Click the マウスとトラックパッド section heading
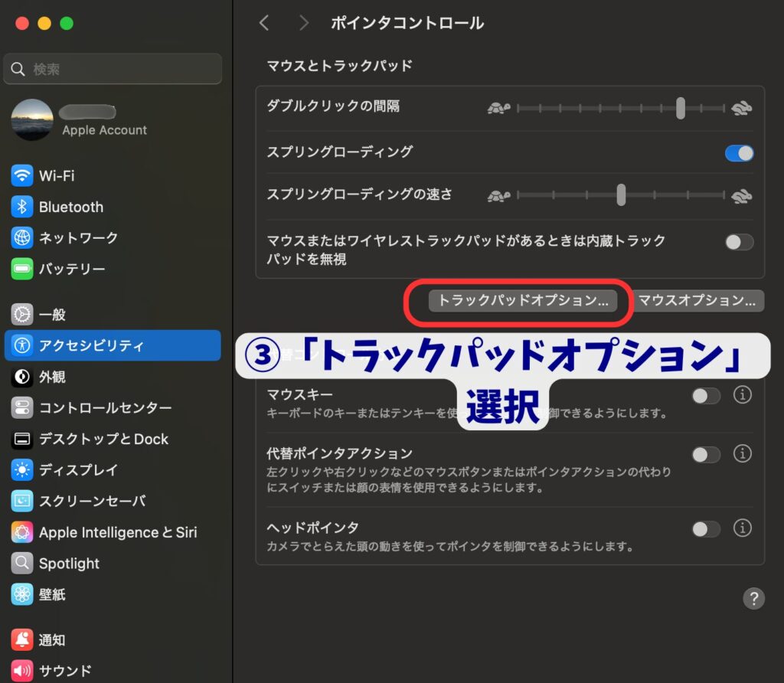This screenshot has width=784, height=683. (339, 66)
